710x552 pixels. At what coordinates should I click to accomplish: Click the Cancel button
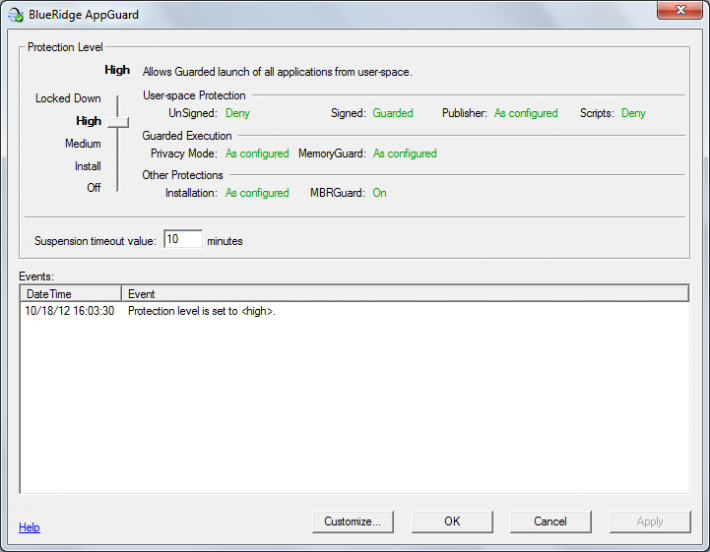point(551,522)
